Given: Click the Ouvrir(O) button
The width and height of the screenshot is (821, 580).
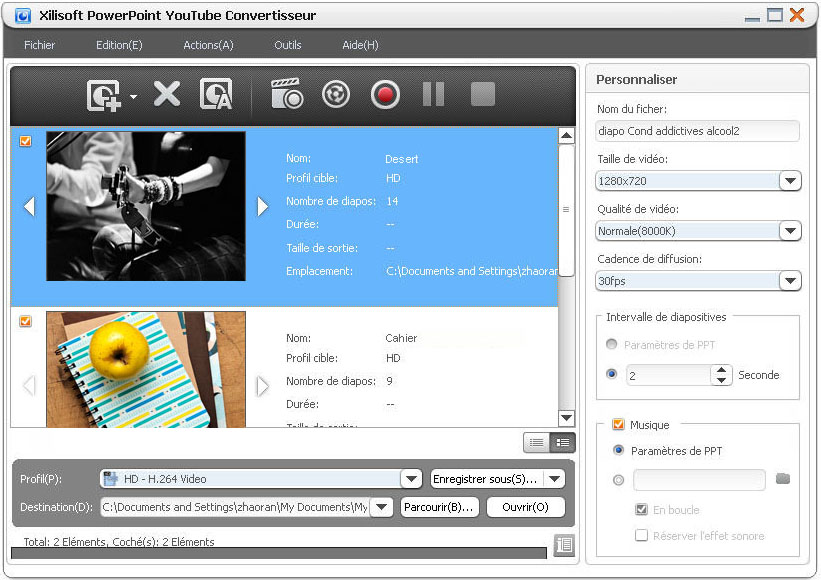Looking at the screenshot, I should click(526, 507).
